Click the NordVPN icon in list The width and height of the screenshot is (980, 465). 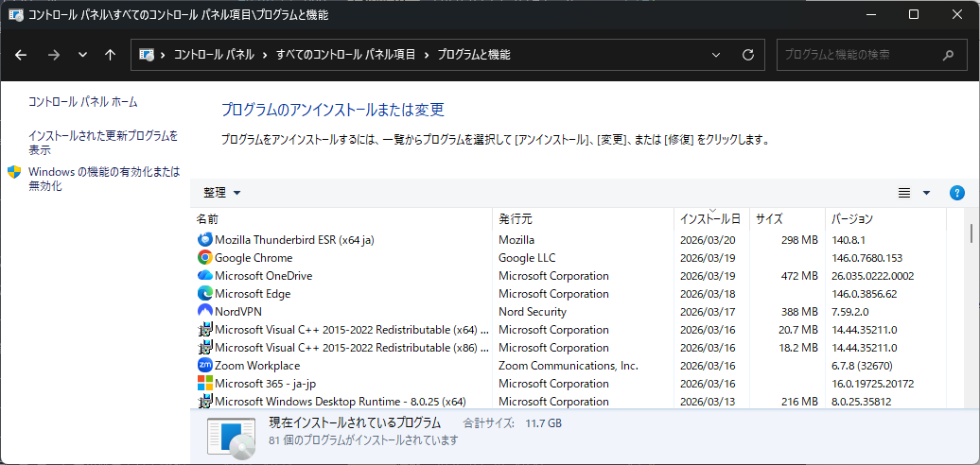tap(205, 312)
